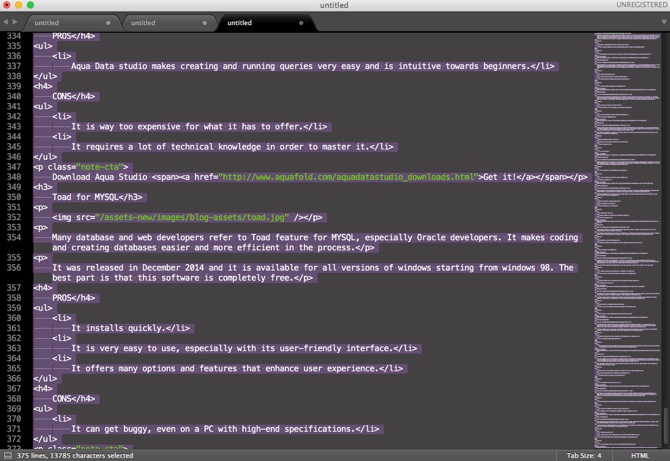Click the yellow minimize window button
This screenshot has height=461, width=670.
pos(18,5)
